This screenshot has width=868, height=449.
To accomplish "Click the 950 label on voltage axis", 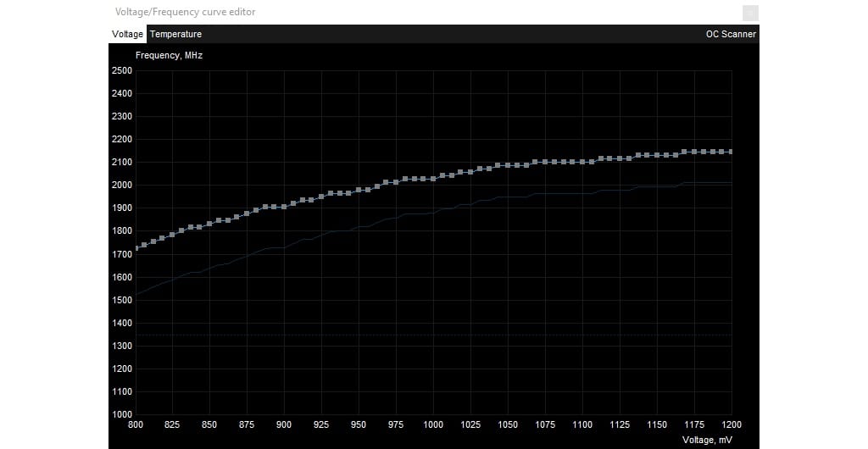I will point(359,424).
